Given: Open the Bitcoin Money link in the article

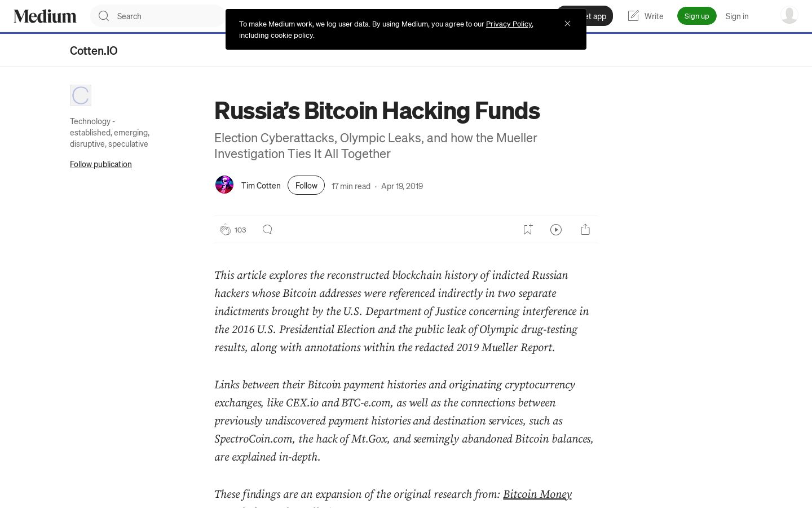Looking at the screenshot, I should click(x=537, y=494).
